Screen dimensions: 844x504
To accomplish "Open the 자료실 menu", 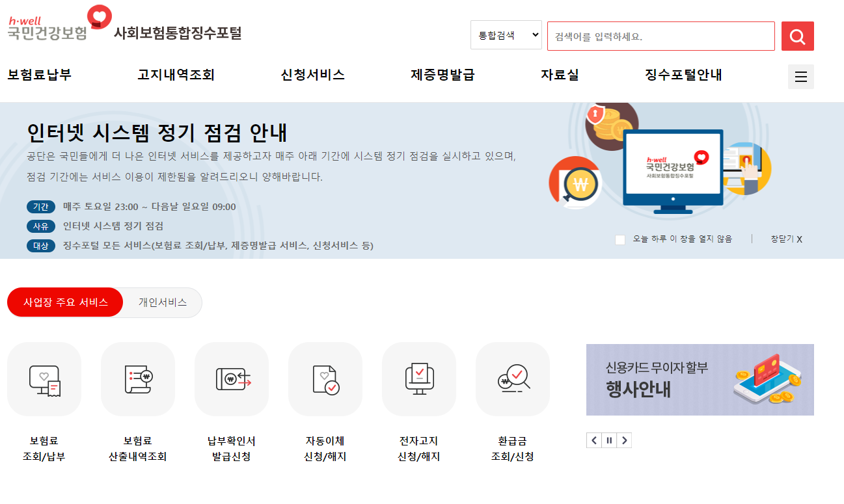I will [x=560, y=75].
